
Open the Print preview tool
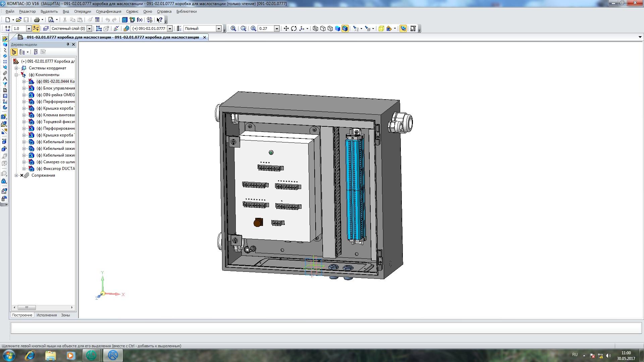click(51, 20)
